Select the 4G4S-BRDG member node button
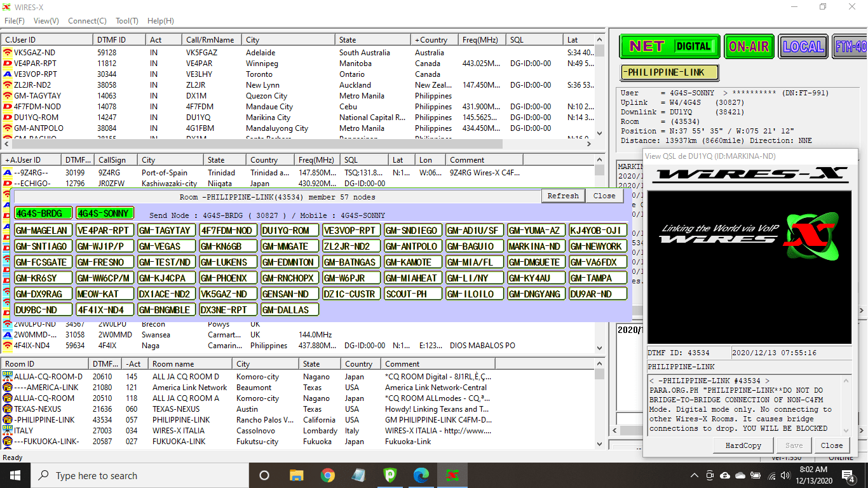 (x=43, y=213)
